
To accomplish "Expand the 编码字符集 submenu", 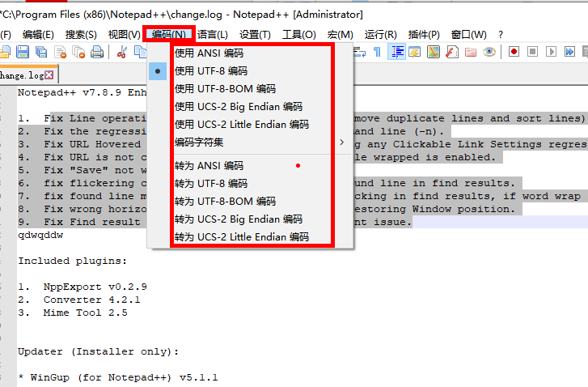I will click(251, 142).
